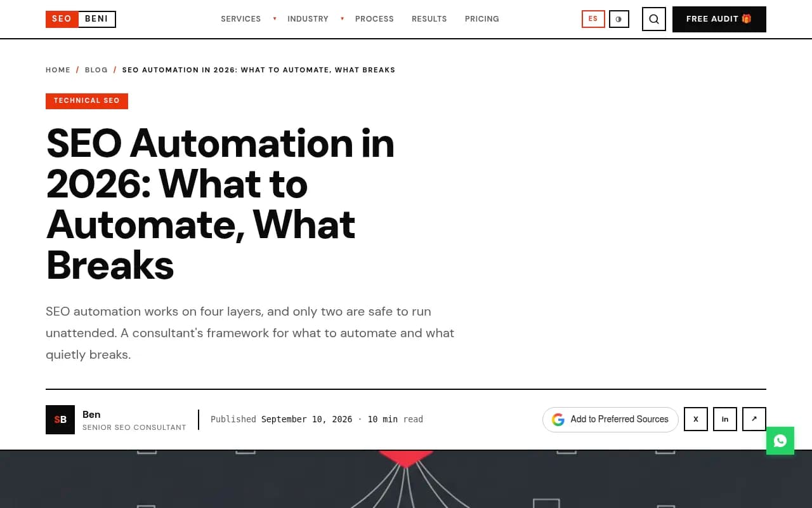The image size is (812, 508).
Task: Click the FREE AUDIT button
Action: click(x=719, y=19)
